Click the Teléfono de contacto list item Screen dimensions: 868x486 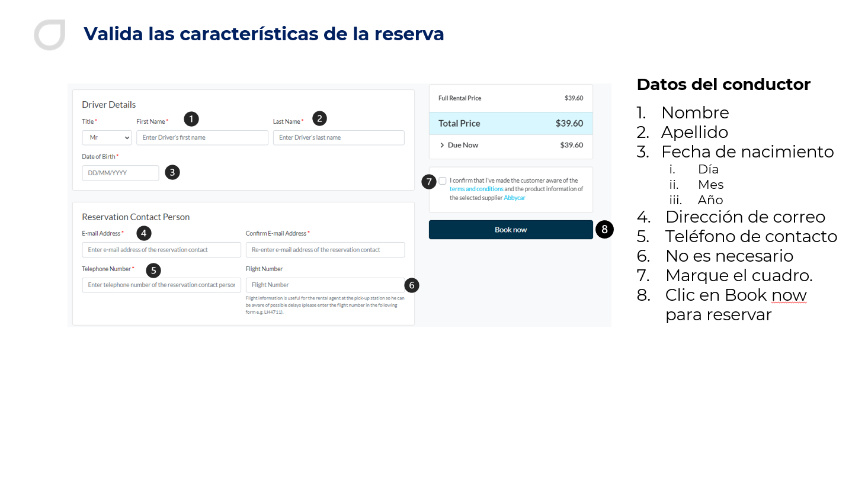(x=751, y=237)
